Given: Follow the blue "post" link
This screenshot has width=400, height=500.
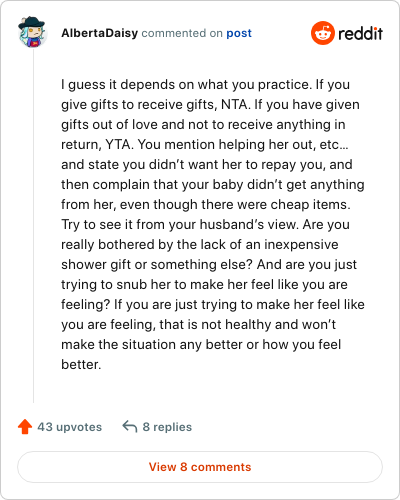Looking at the screenshot, I should pos(239,33).
